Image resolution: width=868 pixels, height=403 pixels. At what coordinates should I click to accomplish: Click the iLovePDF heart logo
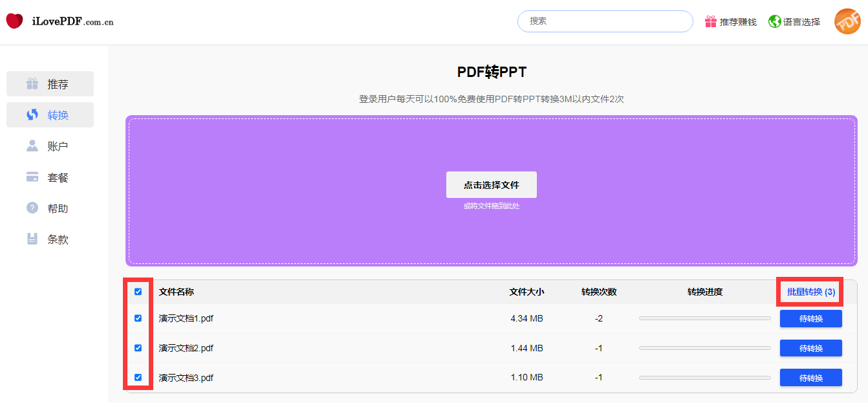click(14, 21)
